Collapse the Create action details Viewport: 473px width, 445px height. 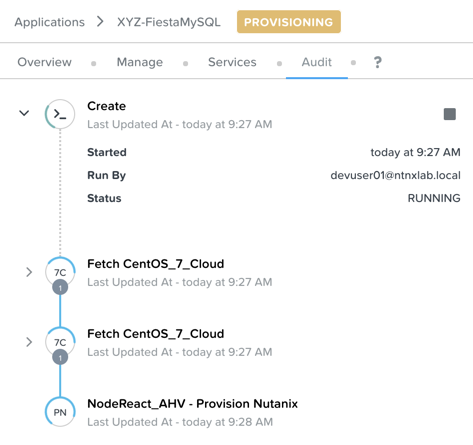point(24,113)
